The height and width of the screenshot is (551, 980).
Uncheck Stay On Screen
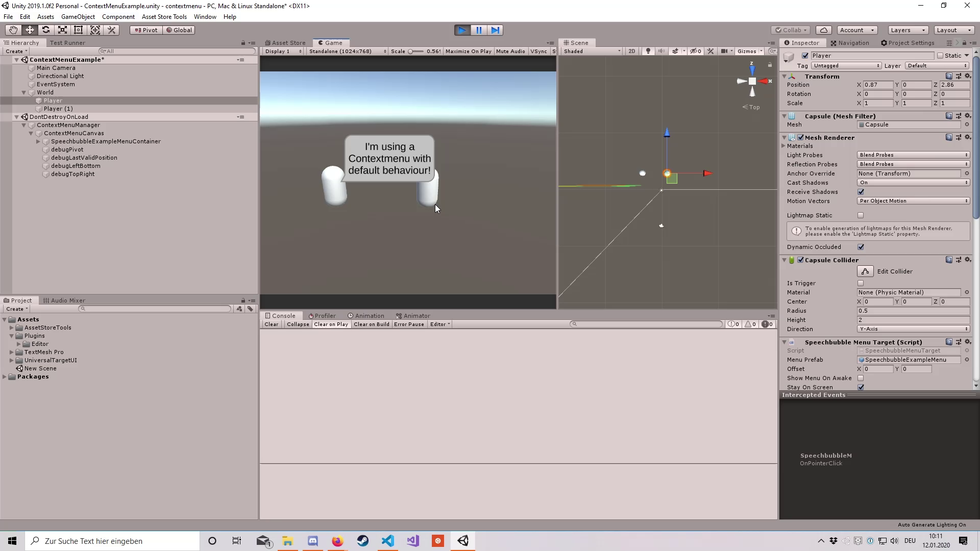861,387
